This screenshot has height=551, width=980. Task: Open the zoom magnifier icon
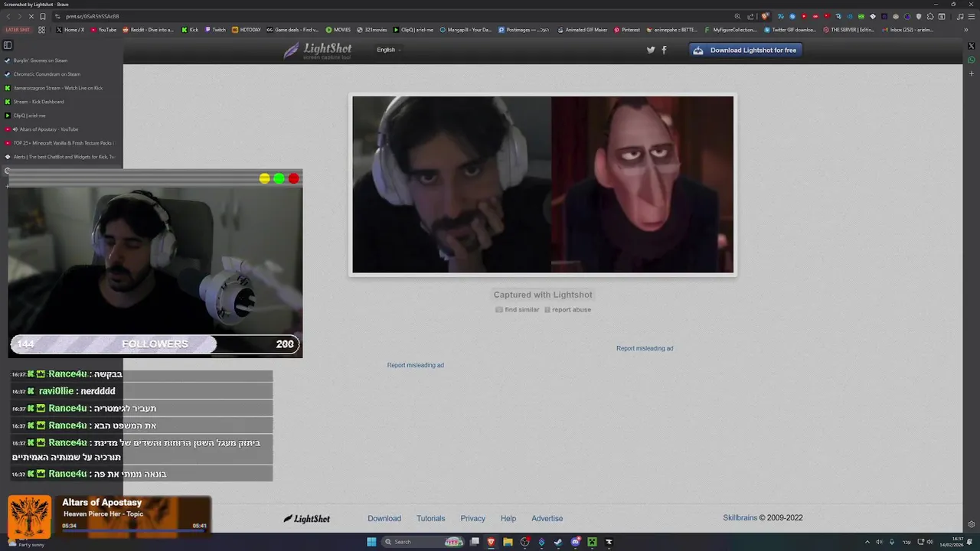click(x=737, y=16)
